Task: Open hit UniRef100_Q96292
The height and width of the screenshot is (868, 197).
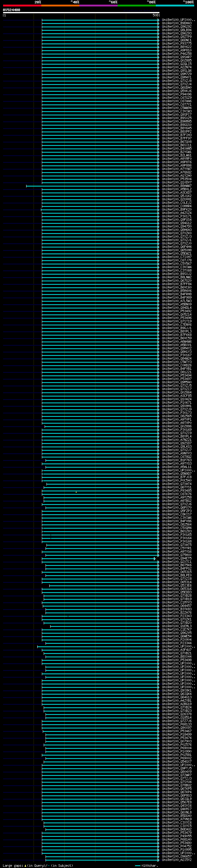Action: (x=177, y=26)
